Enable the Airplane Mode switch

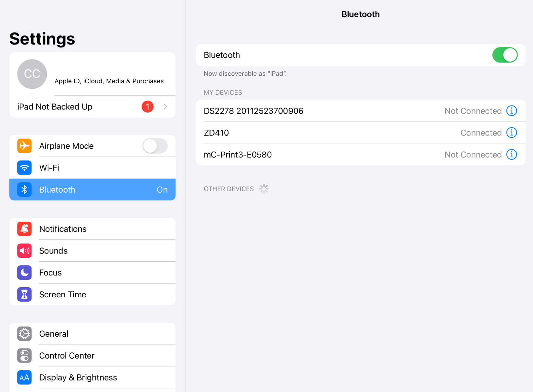(x=155, y=146)
